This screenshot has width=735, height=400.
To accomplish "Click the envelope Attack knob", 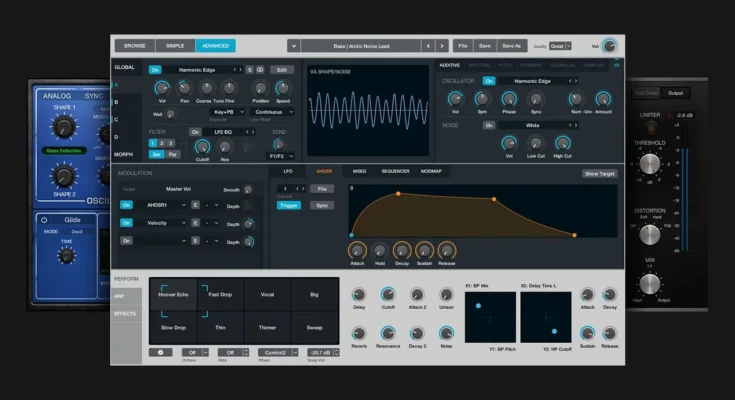I will 356,251.
